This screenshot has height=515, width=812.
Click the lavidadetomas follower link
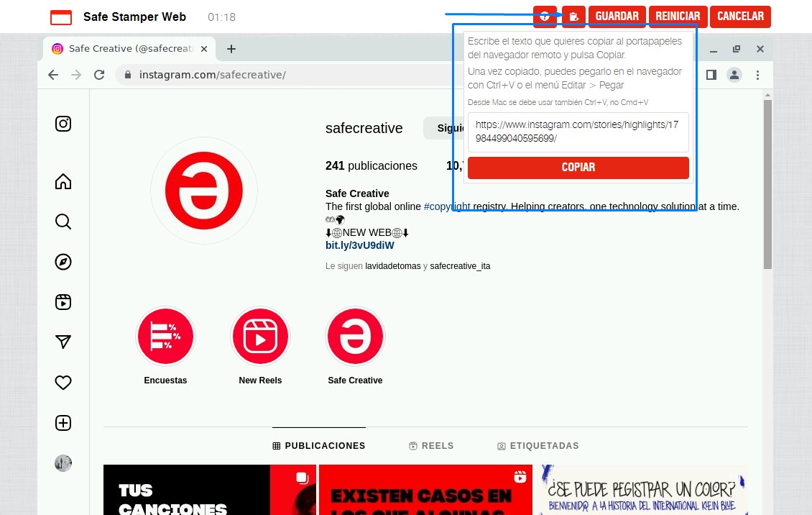(x=393, y=266)
